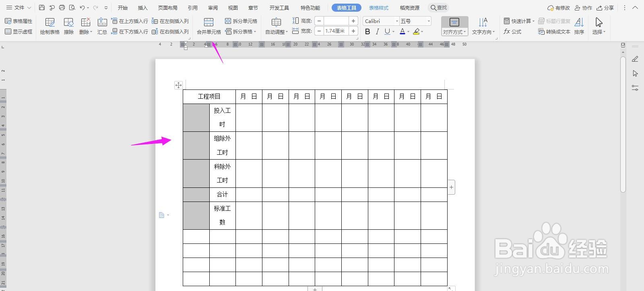Open the 文件 menu dropdown
Screen dimensions: 644x291
click(x=19, y=8)
